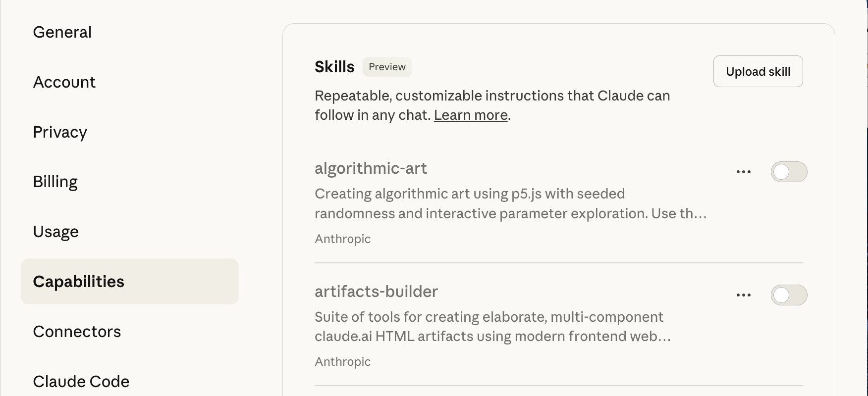Enable the algorithmic-art skill

[x=789, y=171]
